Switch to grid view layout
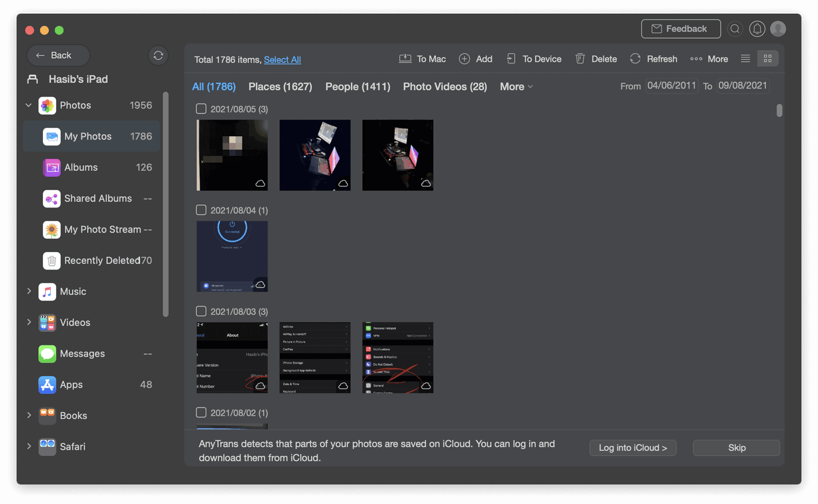The width and height of the screenshot is (818, 504). click(768, 58)
